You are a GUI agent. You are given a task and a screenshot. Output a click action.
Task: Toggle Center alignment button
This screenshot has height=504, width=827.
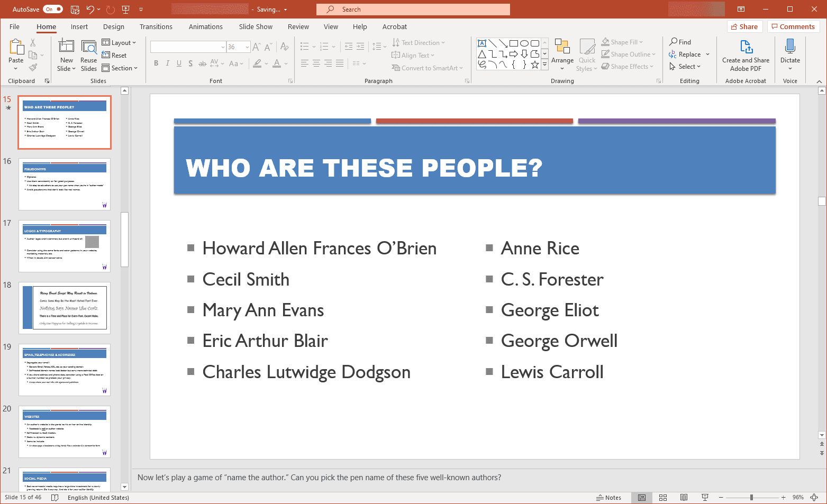coord(316,63)
